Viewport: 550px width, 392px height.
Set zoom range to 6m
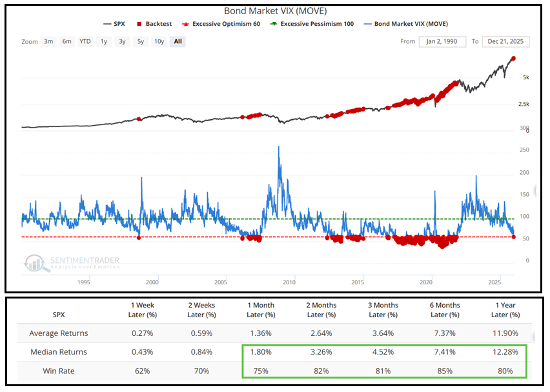pyautogui.click(x=66, y=41)
